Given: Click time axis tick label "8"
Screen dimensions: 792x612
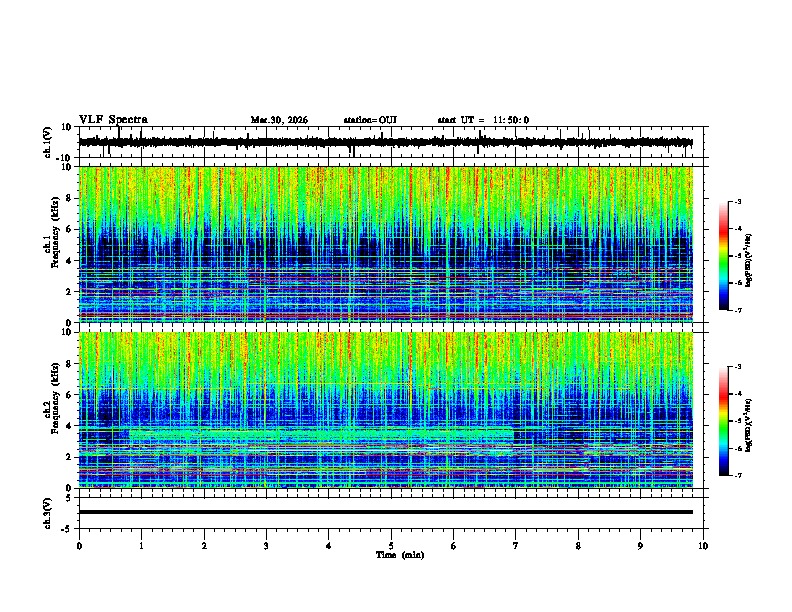Looking at the screenshot, I should [578, 546].
